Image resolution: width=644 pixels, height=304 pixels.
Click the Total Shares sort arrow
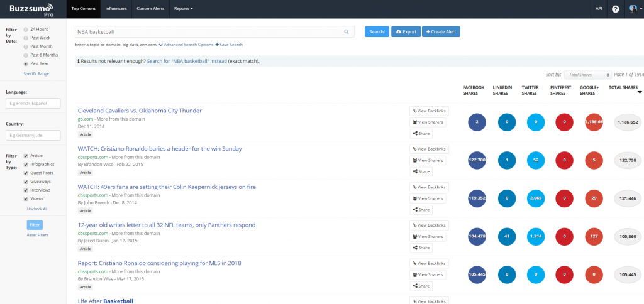[x=640, y=92]
